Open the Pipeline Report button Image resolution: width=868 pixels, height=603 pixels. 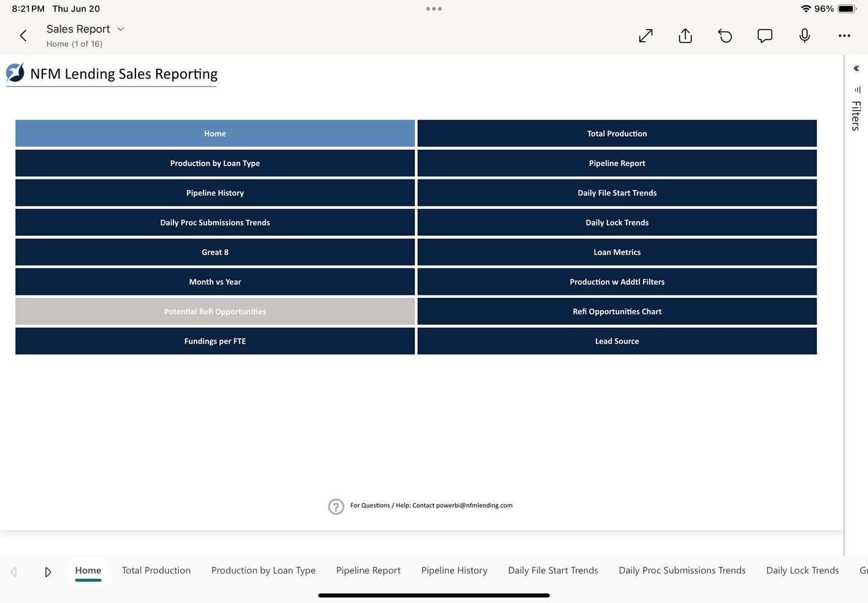[617, 163]
